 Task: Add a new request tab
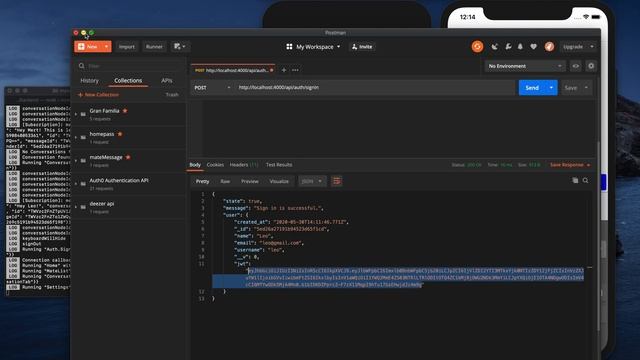click(284, 70)
